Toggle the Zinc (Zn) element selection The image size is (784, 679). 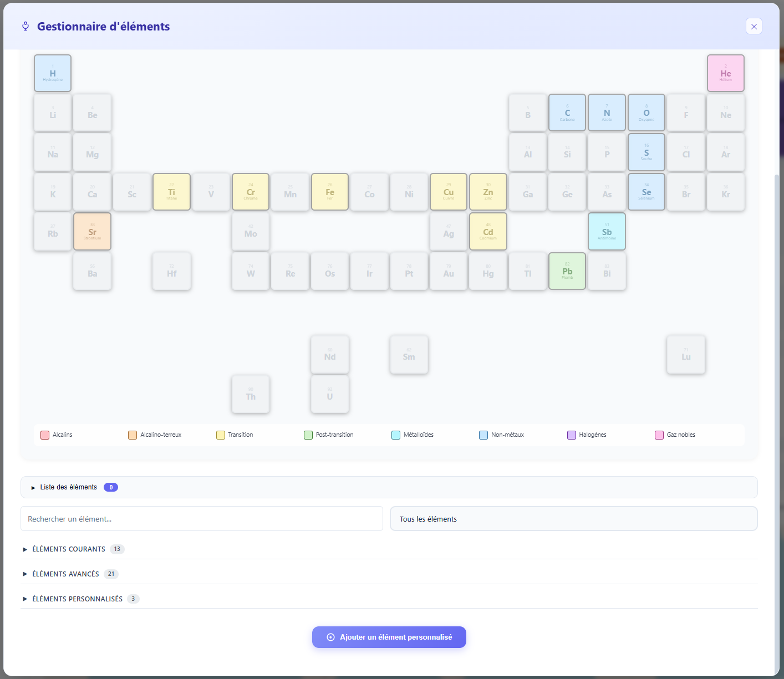[x=488, y=191]
